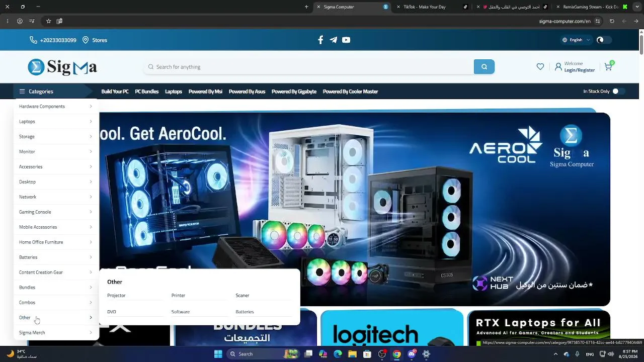Open the shopping cart
The image size is (644, 362).
tap(608, 66)
